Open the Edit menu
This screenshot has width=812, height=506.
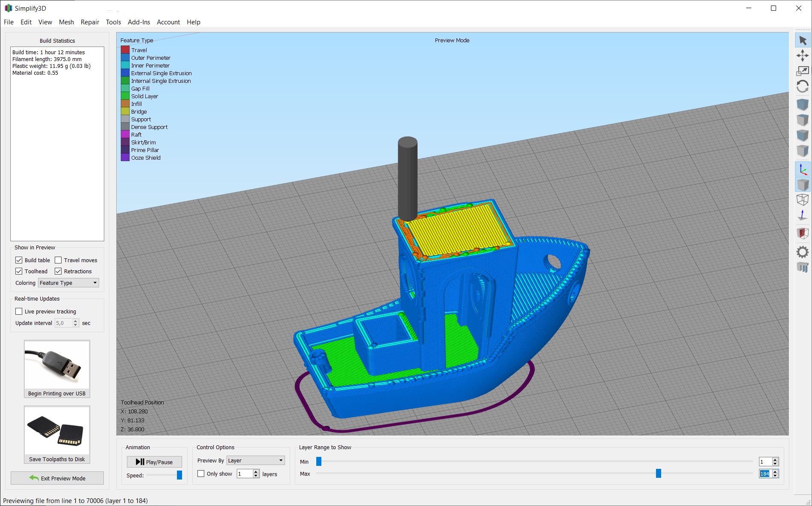pyautogui.click(x=26, y=22)
